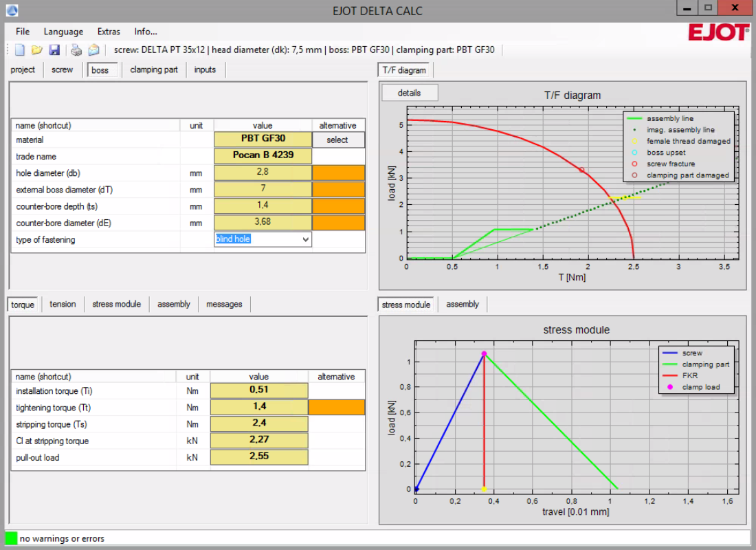The image size is (756, 550).
Task: Open the Extras menu
Action: tap(109, 32)
